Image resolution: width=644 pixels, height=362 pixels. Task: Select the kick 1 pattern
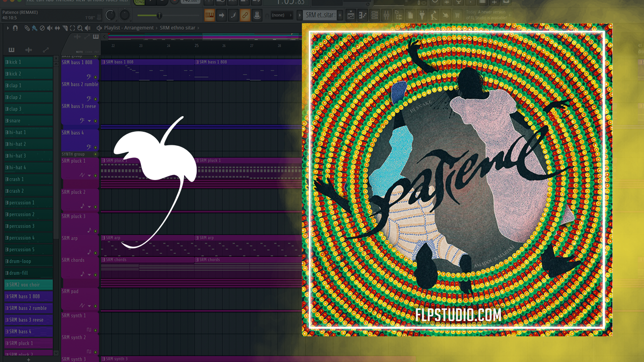click(x=28, y=62)
